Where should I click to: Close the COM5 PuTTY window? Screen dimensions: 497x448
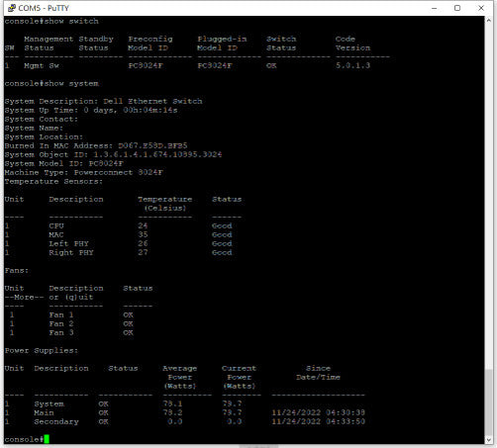point(481,8)
